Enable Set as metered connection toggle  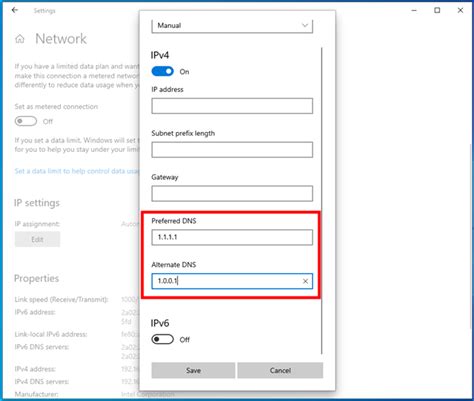pos(26,121)
